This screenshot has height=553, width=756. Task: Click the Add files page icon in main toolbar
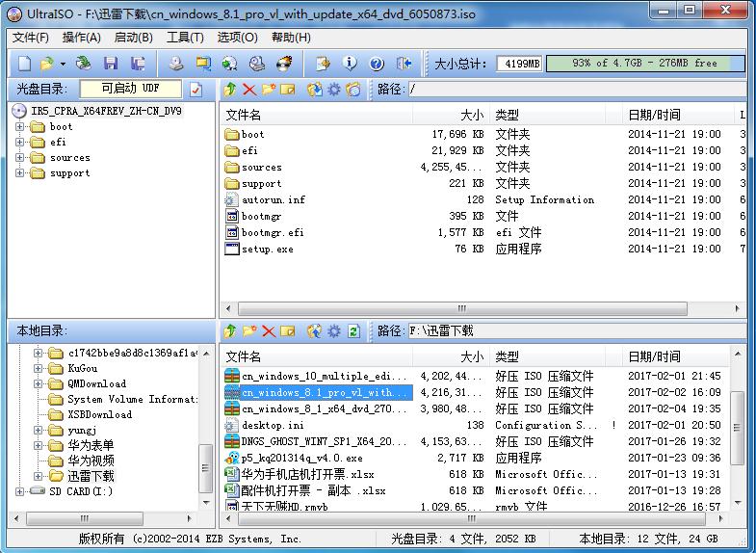(x=323, y=64)
